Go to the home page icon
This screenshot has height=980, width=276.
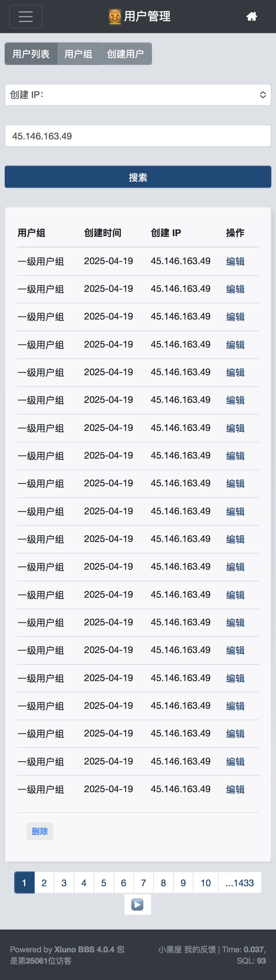tap(252, 16)
